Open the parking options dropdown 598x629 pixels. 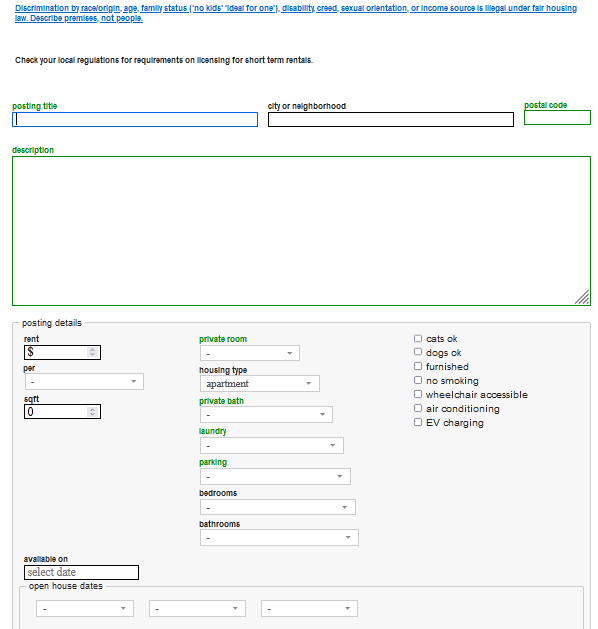[x=275, y=477]
